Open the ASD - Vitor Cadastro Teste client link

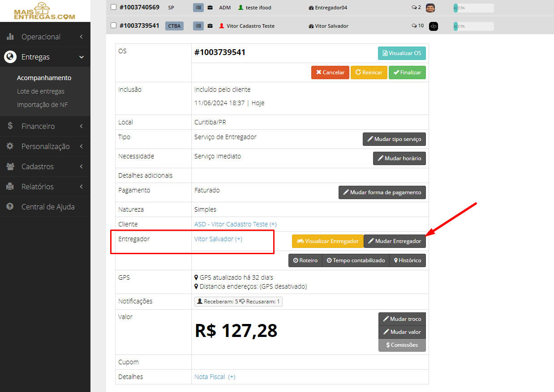(236, 224)
